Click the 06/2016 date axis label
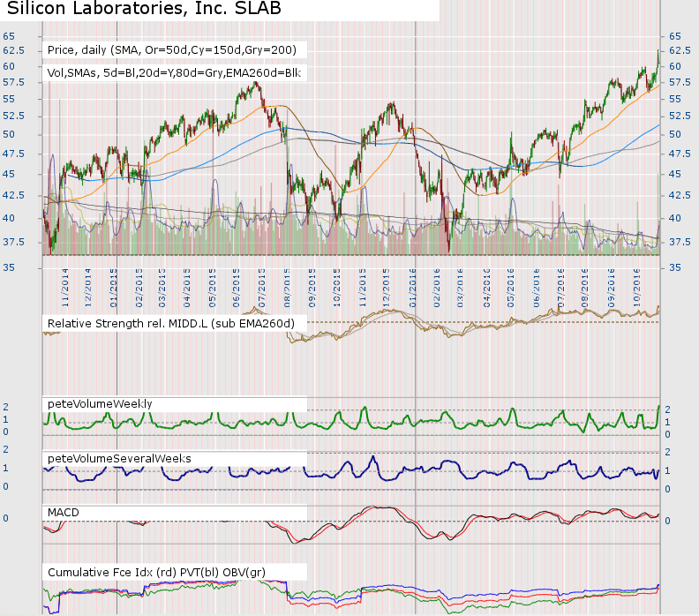This screenshot has width=699, height=616. point(537,288)
